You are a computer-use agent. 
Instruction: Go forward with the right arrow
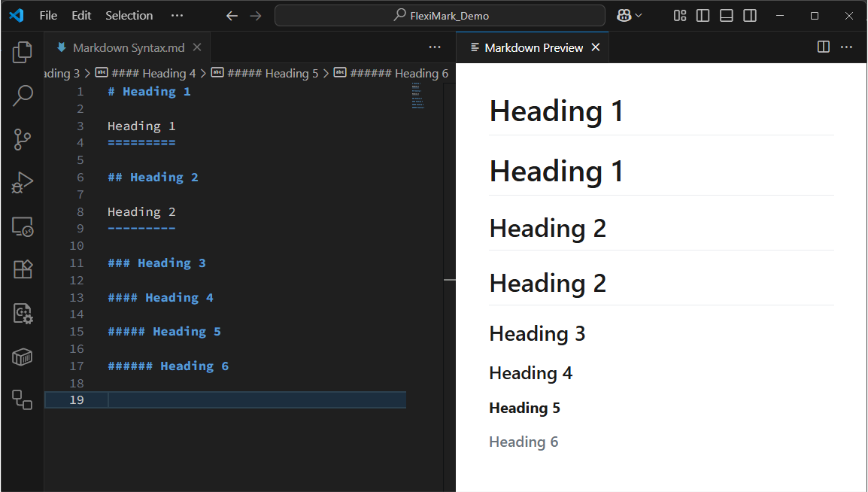click(x=255, y=16)
